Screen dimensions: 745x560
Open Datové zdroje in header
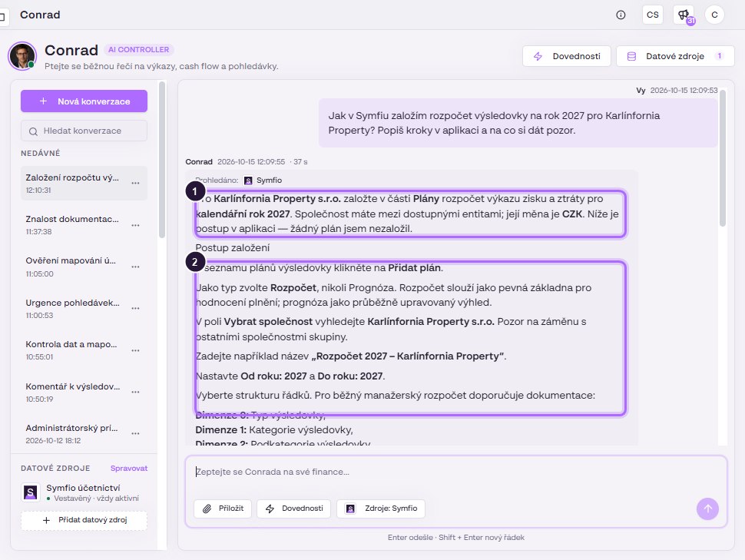(x=675, y=56)
